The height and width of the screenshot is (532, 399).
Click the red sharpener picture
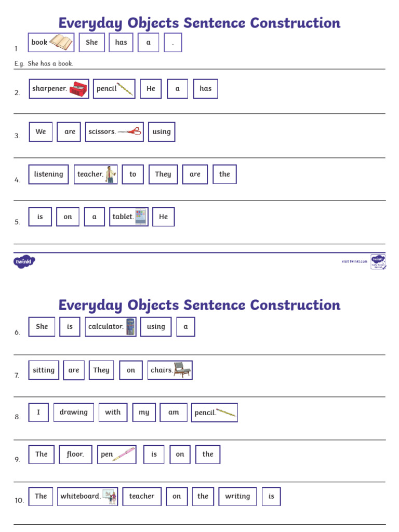click(78, 89)
